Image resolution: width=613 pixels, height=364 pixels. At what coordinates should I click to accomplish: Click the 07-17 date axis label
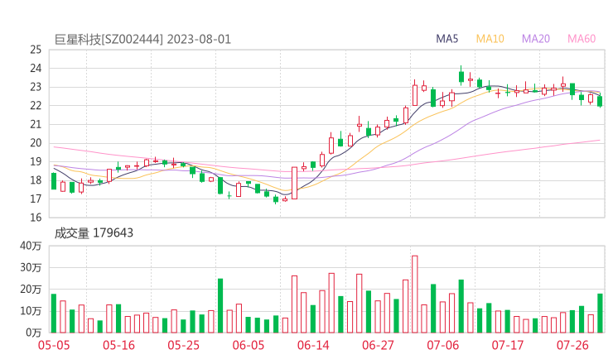click(508, 345)
